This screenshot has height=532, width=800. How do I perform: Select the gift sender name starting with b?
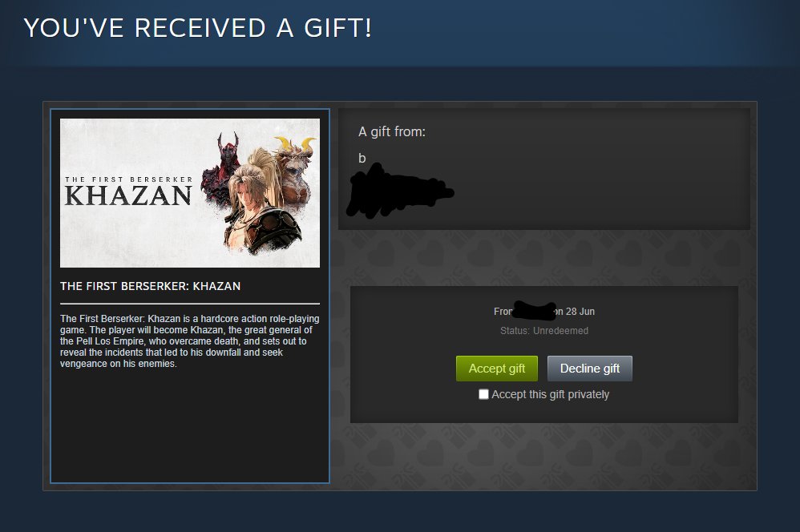(362, 158)
